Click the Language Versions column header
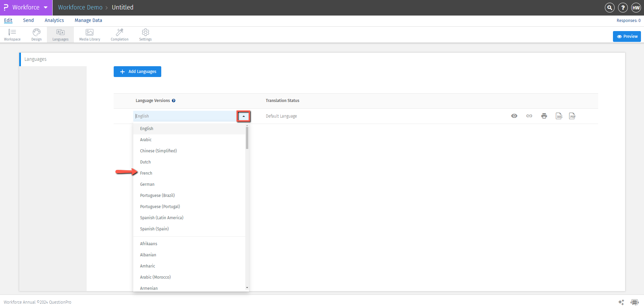 153,101
